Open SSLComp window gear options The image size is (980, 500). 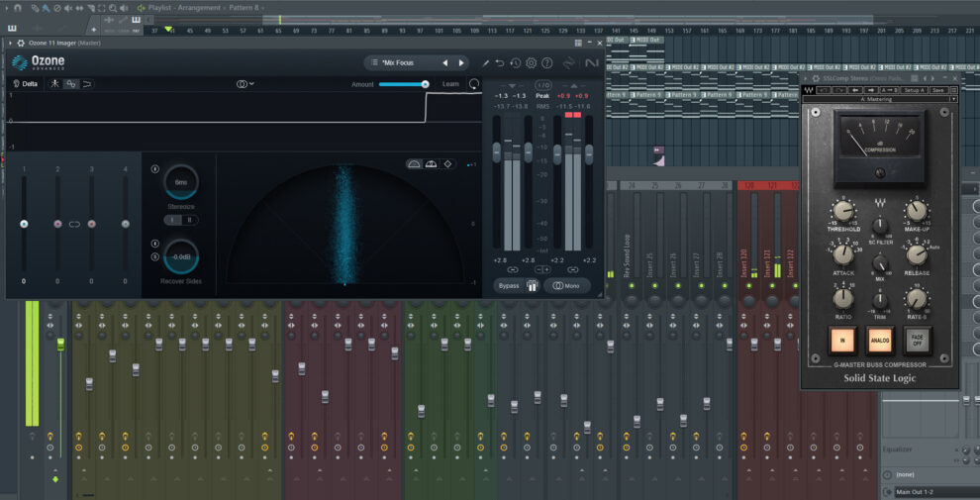816,78
